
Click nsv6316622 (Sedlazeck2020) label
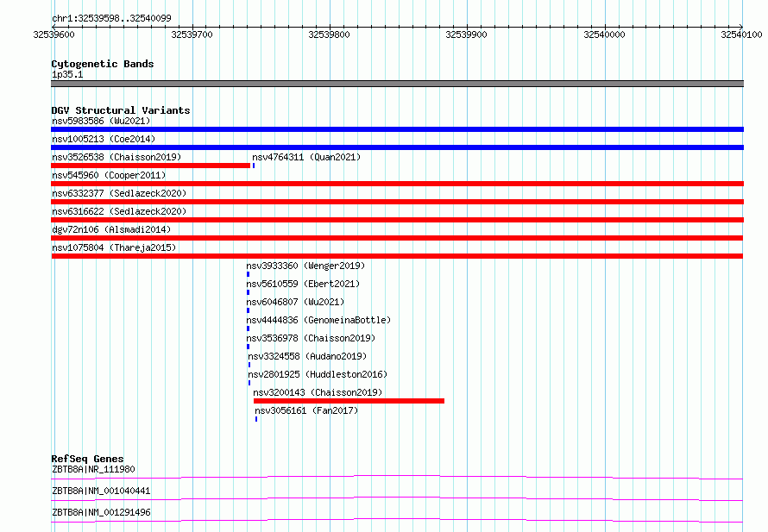[119, 211]
